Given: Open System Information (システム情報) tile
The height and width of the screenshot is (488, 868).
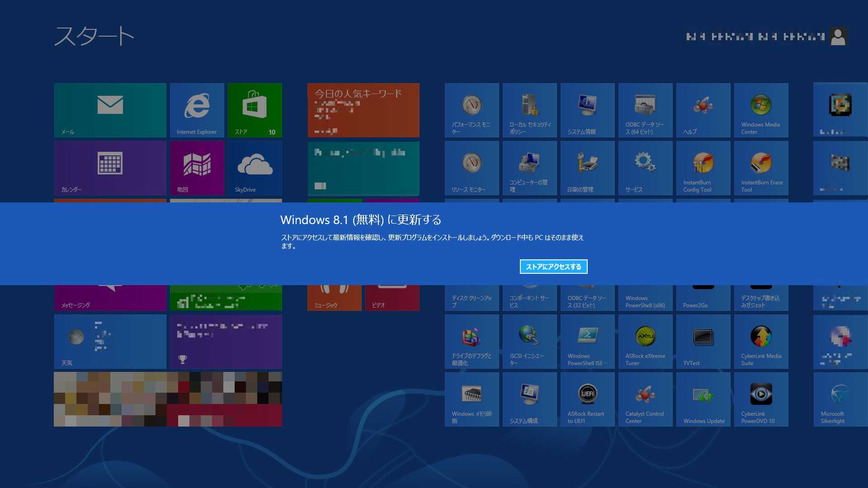Looking at the screenshot, I should 588,110.
